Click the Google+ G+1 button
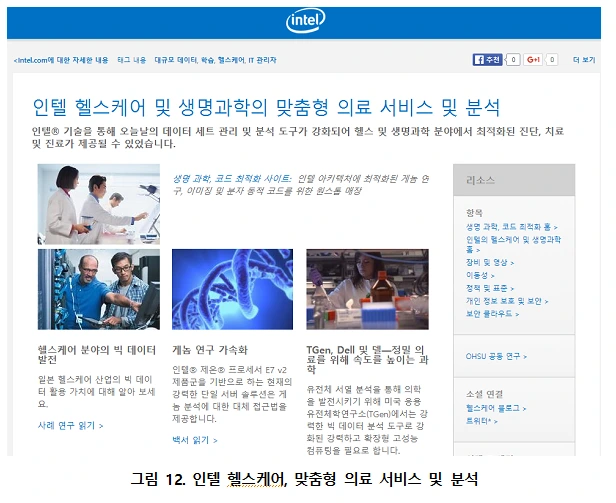 click(x=533, y=60)
